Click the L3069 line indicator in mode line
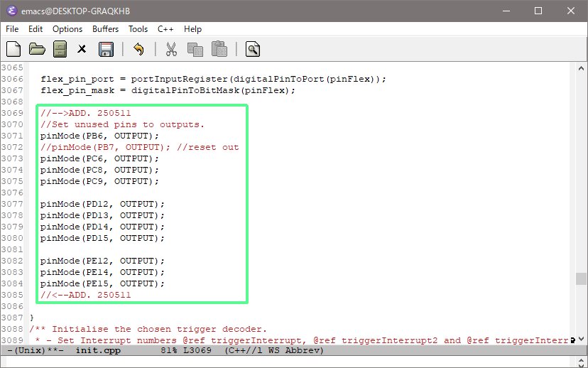This screenshot has height=368, width=588. pyautogui.click(x=197, y=350)
